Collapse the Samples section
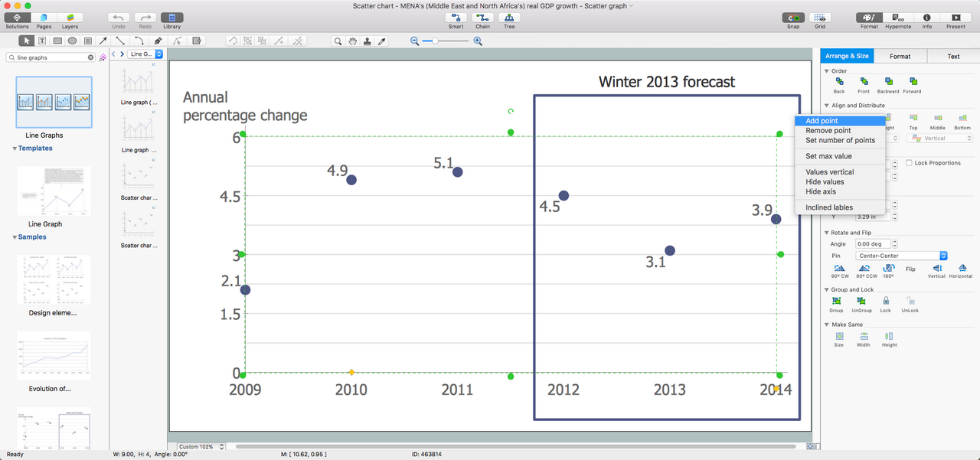980x460 pixels. [x=15, y=237]
